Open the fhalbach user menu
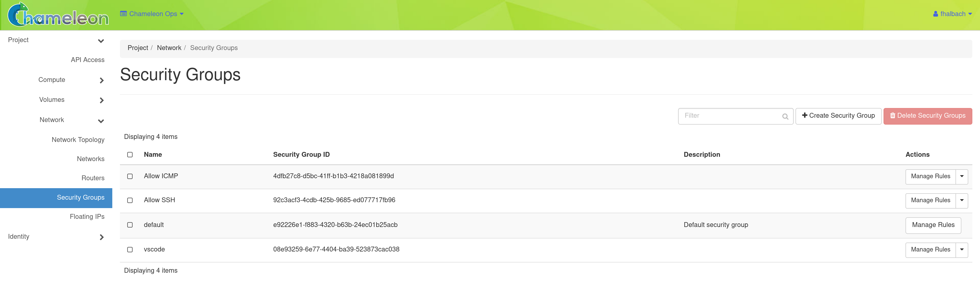 tap(952, 14)
